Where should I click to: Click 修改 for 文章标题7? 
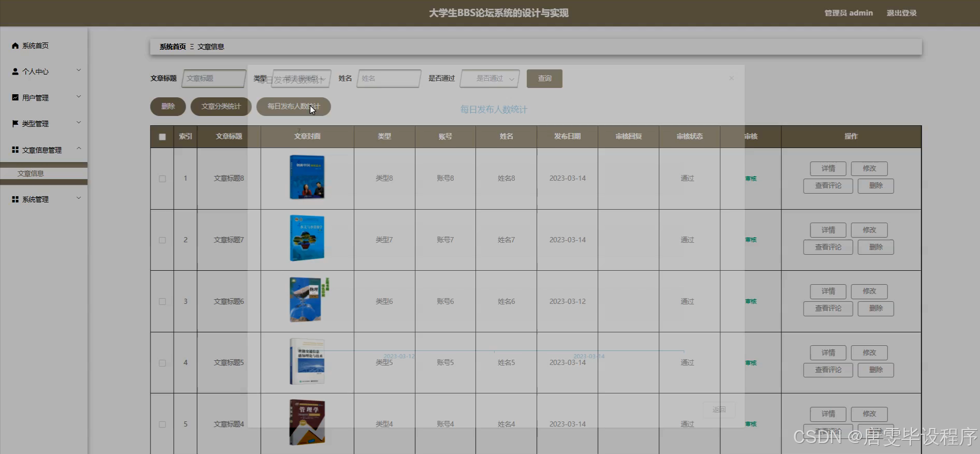coord(870,230)
